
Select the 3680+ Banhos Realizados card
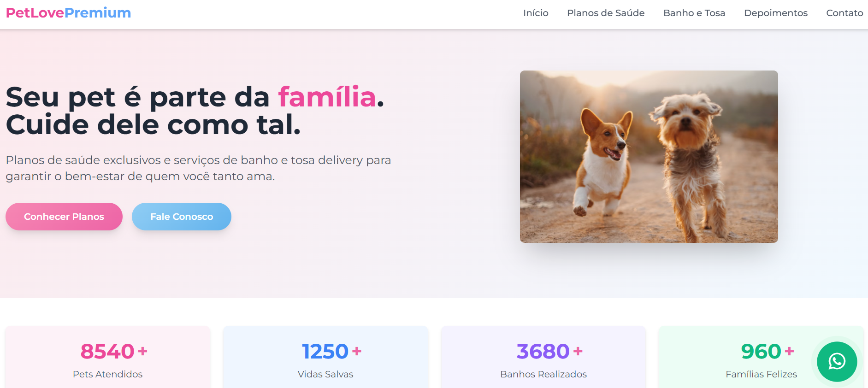pos(543,357)
